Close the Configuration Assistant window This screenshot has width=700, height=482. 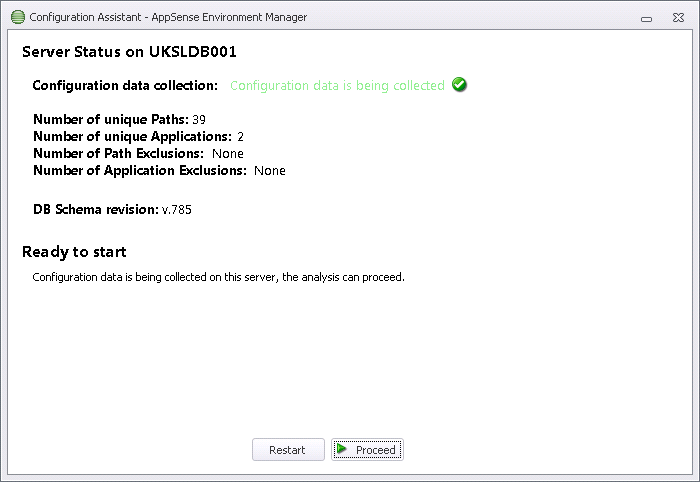point(678,17)
